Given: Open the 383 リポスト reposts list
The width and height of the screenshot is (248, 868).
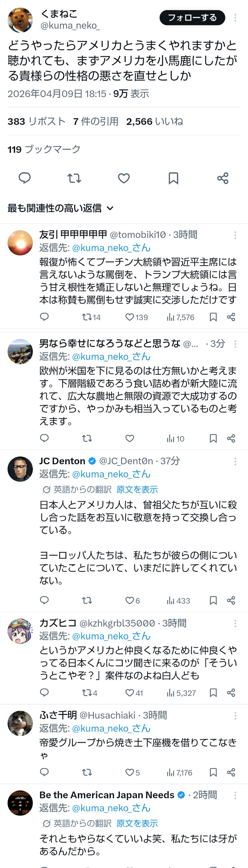Looking at the screenshot, I should (x=36, y=121).
